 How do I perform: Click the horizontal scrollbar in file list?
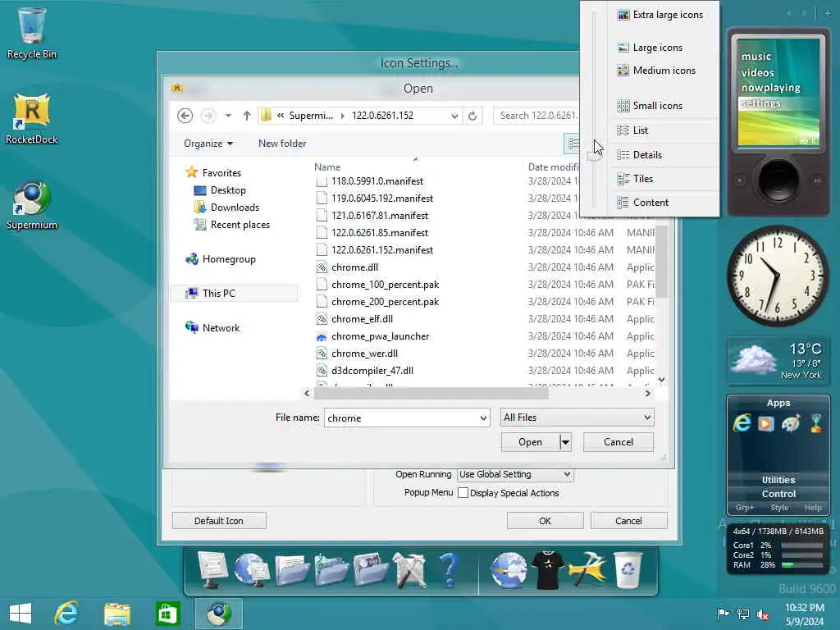[431, 393]
